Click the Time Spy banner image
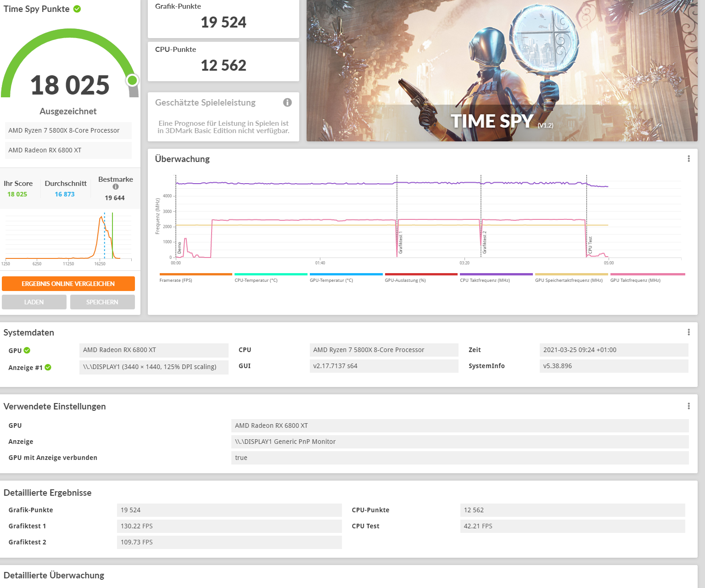Image resolution: width=705 pixels, height=588 pixels. [502, 71]
